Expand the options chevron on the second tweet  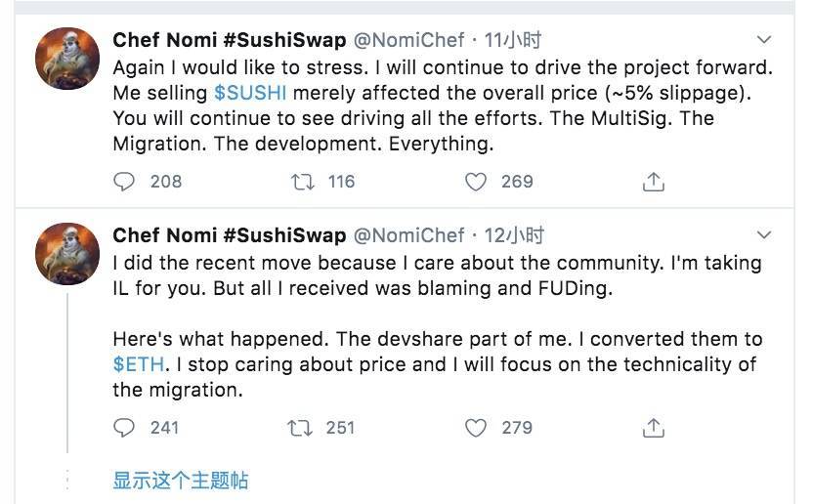(765, 235)
